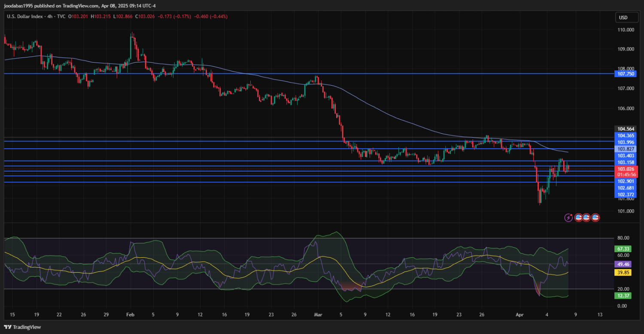644x334 pixels.
Task: Click the rightmost US flag economic event icon
Action: [x=595, y=217]
